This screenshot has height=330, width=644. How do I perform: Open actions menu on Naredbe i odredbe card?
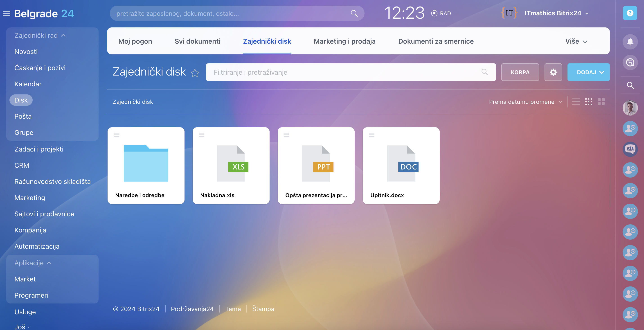(x=117, y=135)
